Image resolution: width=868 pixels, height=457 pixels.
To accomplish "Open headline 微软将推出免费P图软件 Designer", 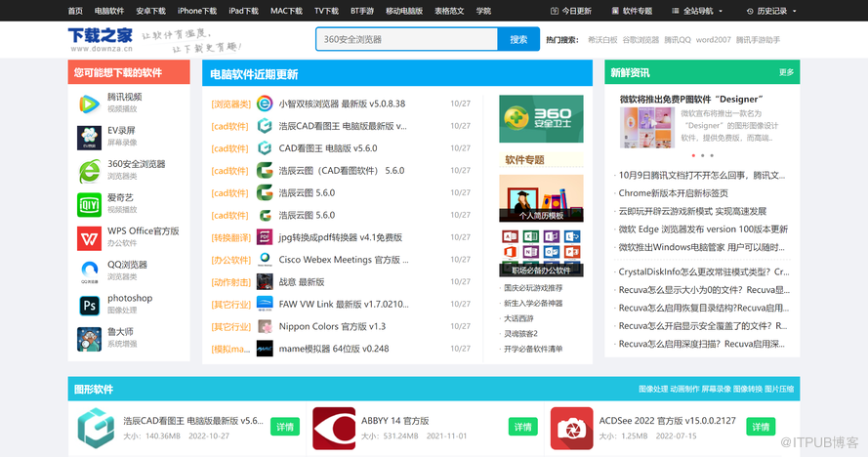I will 691,100.
